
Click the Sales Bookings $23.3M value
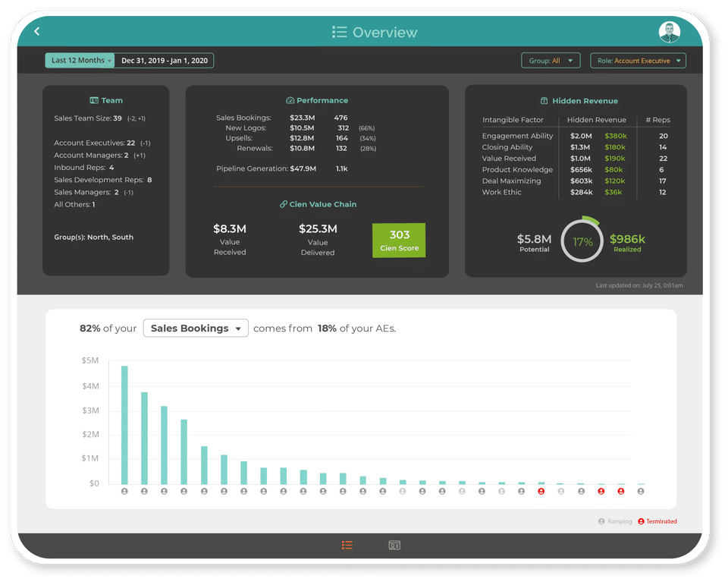click(x=303, y=118)
